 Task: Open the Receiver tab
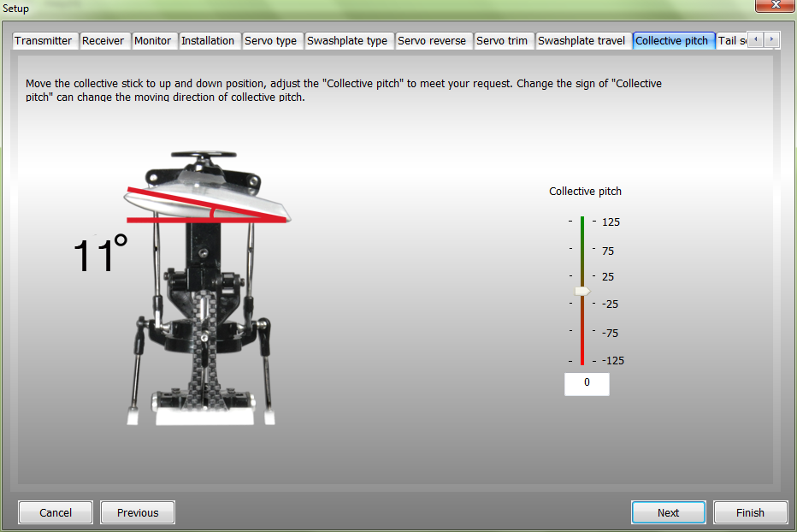[103, 41]
